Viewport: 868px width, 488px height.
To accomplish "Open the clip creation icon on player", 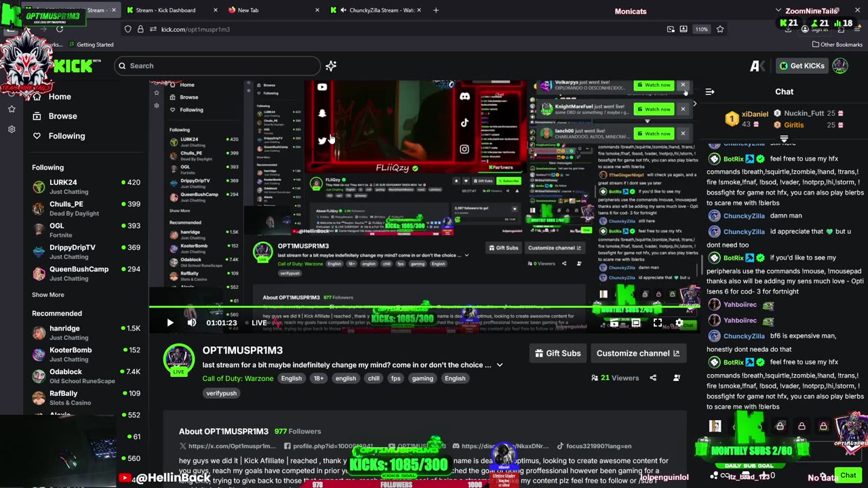I will (x=614, y=323).
